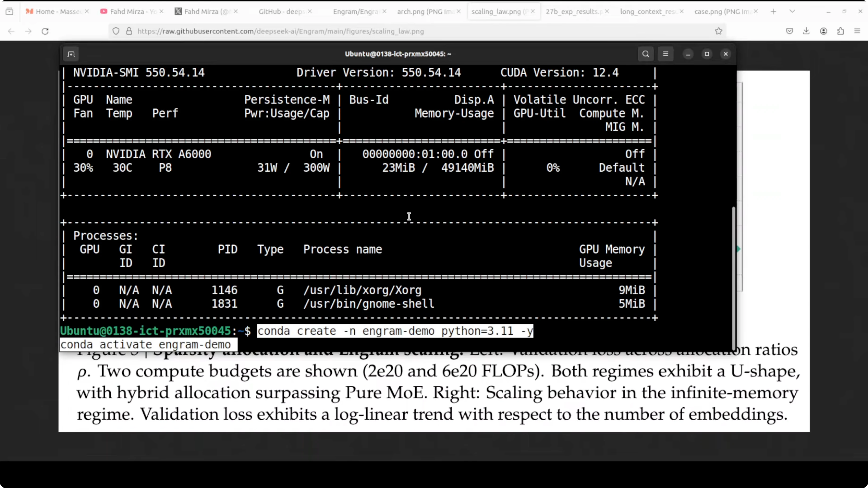Open a new browser tab
Screen dimensions: 868x488
pos(773,12)
